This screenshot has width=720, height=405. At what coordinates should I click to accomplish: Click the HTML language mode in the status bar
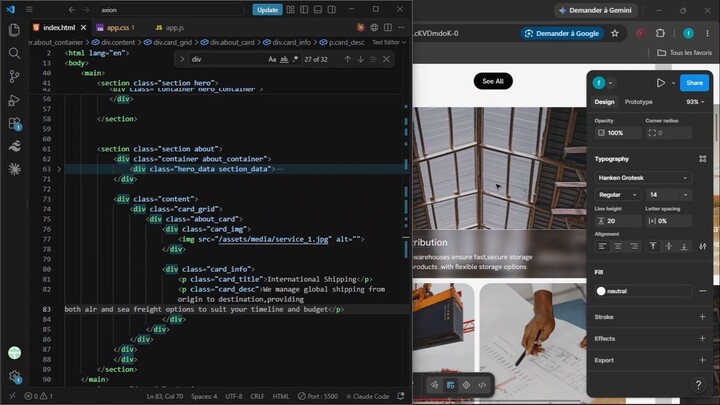click(281, 396)
